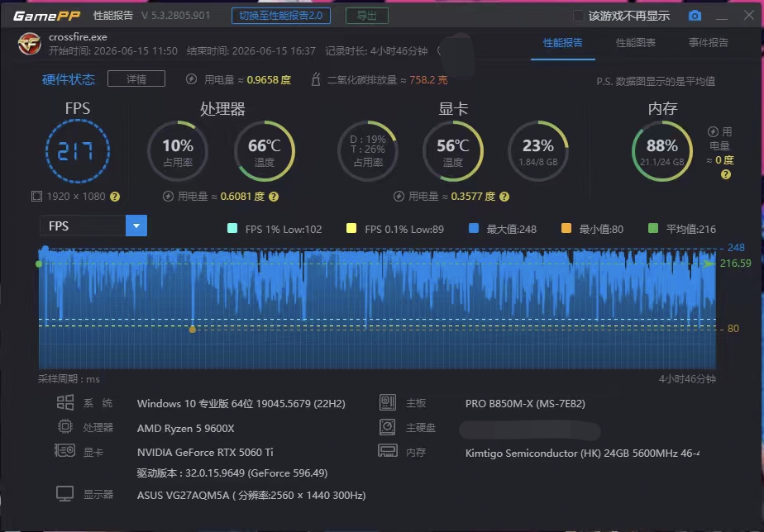Click the memory power lightning icon
764x532 pixels.
pyautogui.click(x=713, y=131)
